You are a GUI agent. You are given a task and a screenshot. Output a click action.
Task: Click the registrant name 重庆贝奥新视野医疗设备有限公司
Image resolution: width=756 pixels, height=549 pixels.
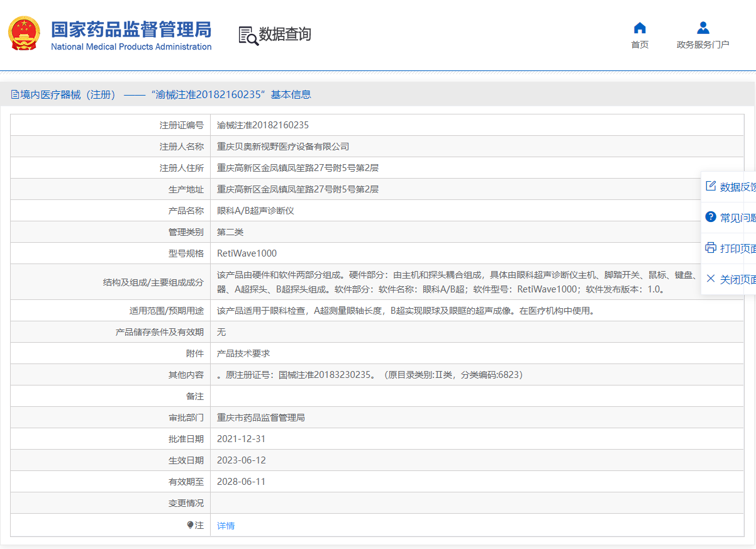click(x=283, y=147)
